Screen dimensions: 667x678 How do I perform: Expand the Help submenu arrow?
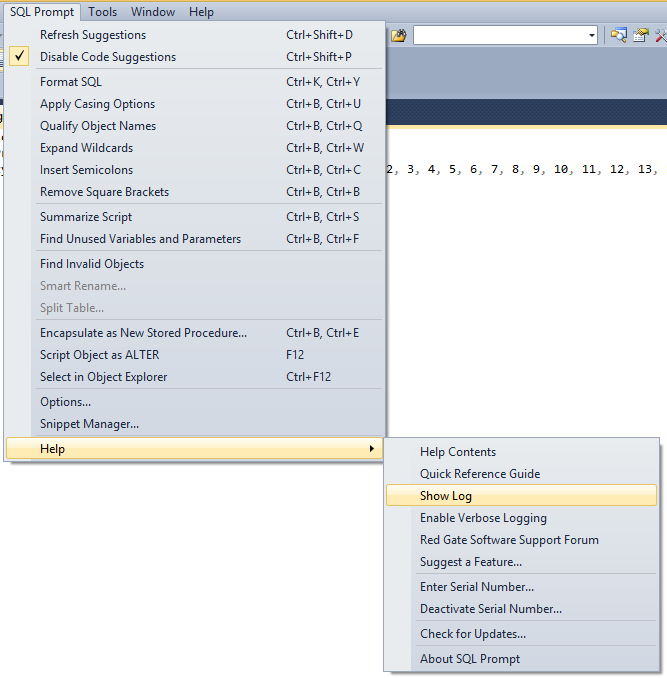(373, 449)
